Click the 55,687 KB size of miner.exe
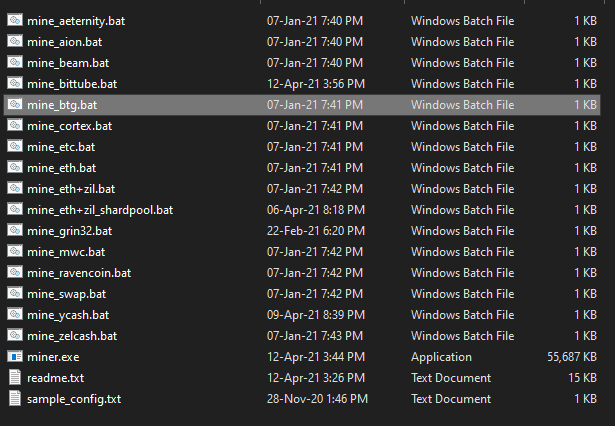The image size is (615, 426). (571, 356)
